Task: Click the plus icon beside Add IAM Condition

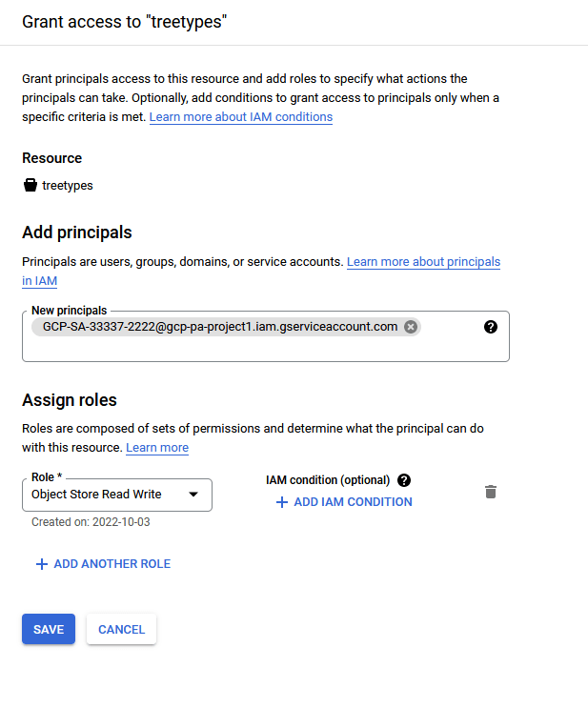Action: pos(281,502)
